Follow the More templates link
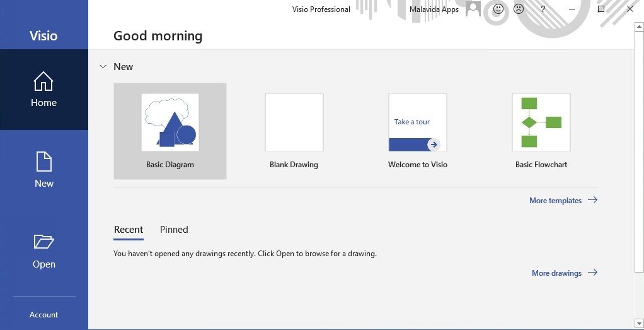Viewport: 644px width, 330px height. tap(563, 201)
